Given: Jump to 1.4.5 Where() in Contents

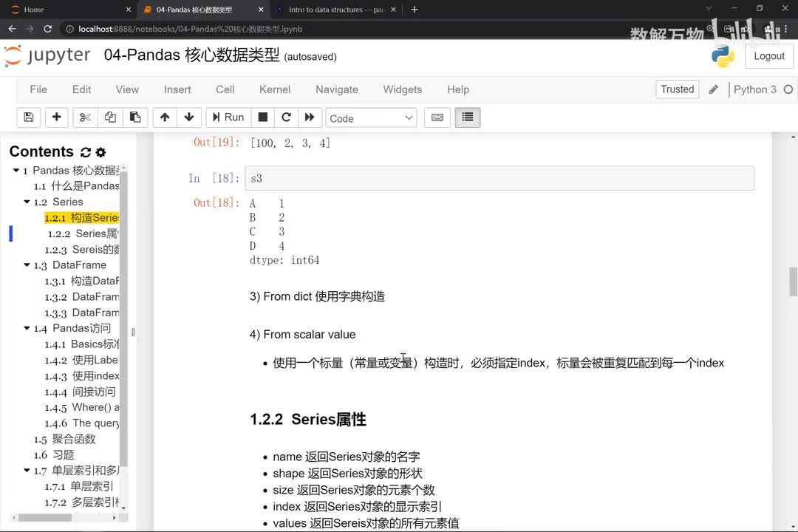Looking at the screenshot, I should pyautogui.click(x=81, y=407).
